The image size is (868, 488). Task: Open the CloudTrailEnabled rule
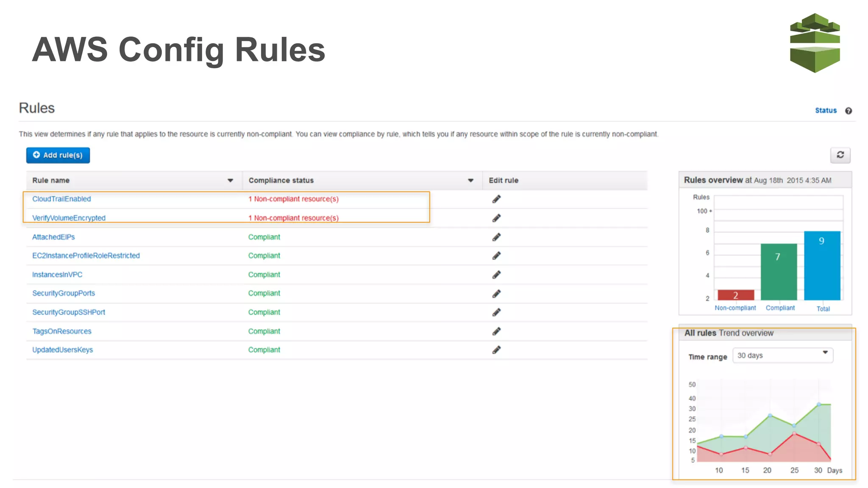(x=61, y=199)
